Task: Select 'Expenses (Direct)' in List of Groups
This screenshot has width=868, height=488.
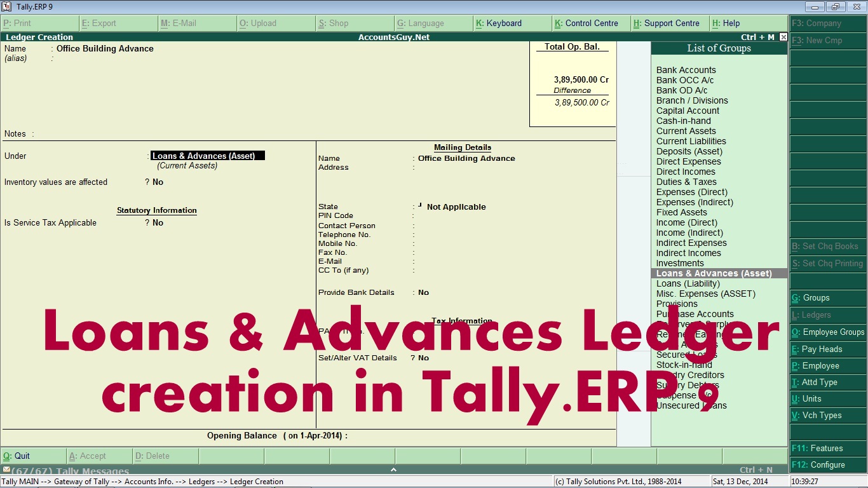Action: tap(692, 193)
